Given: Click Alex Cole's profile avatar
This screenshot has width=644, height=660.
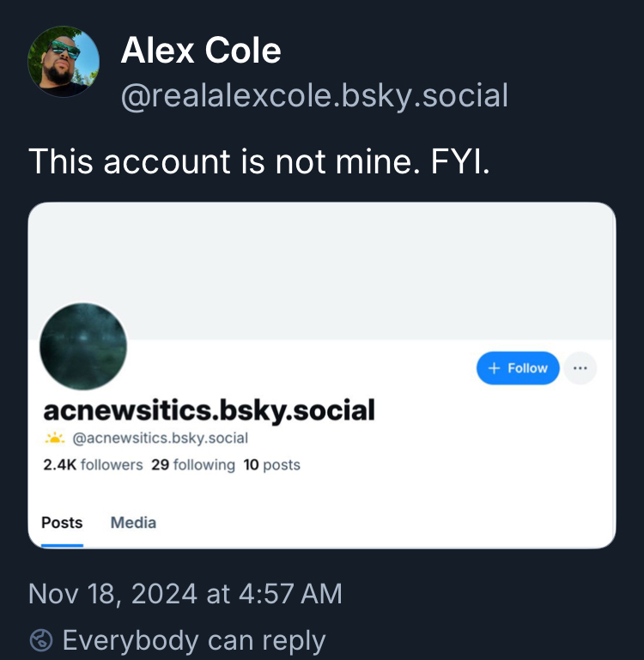Looking at the screenshot, I should tap(64, 62).
